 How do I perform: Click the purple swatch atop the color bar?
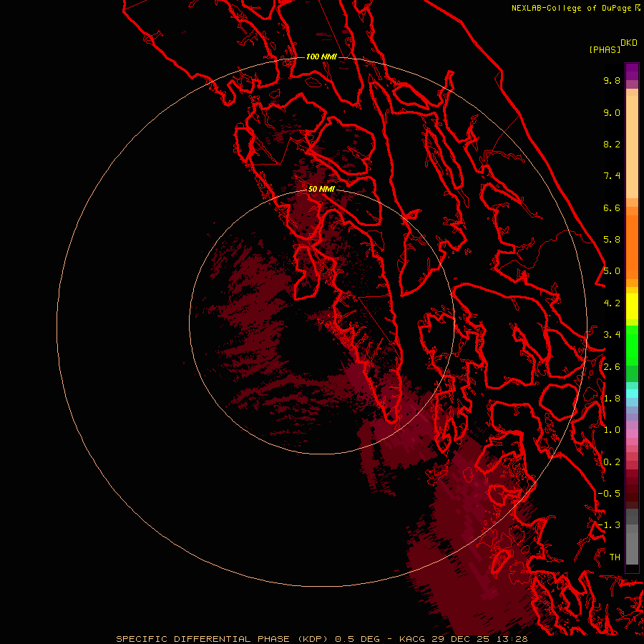coord(632,72)
